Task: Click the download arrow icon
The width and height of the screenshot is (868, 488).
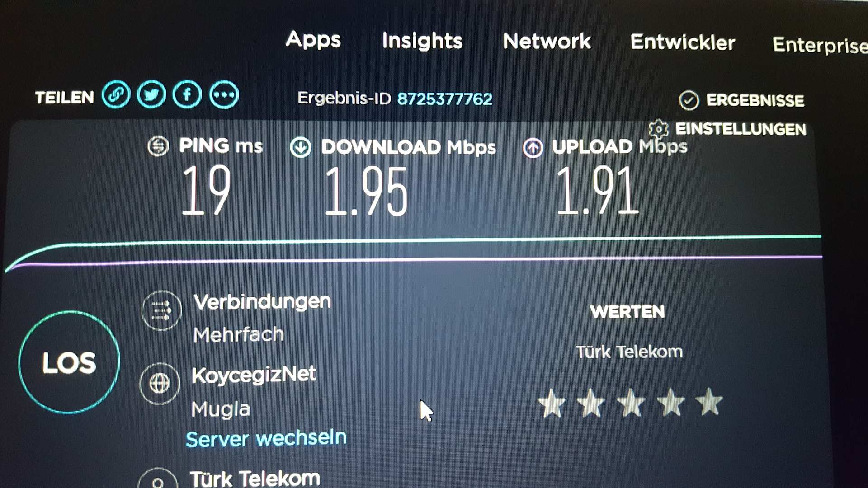Action: pos(301,147)
